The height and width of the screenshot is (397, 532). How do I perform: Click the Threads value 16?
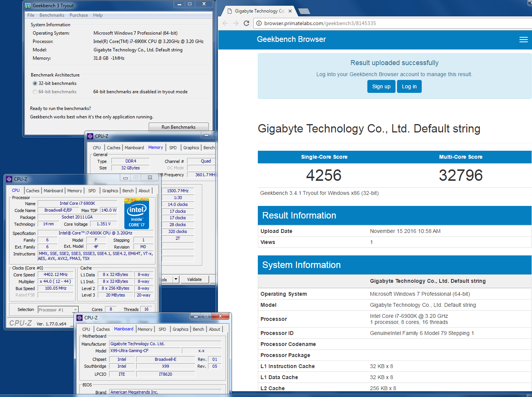pyautogui.click(x=146, y=309)
